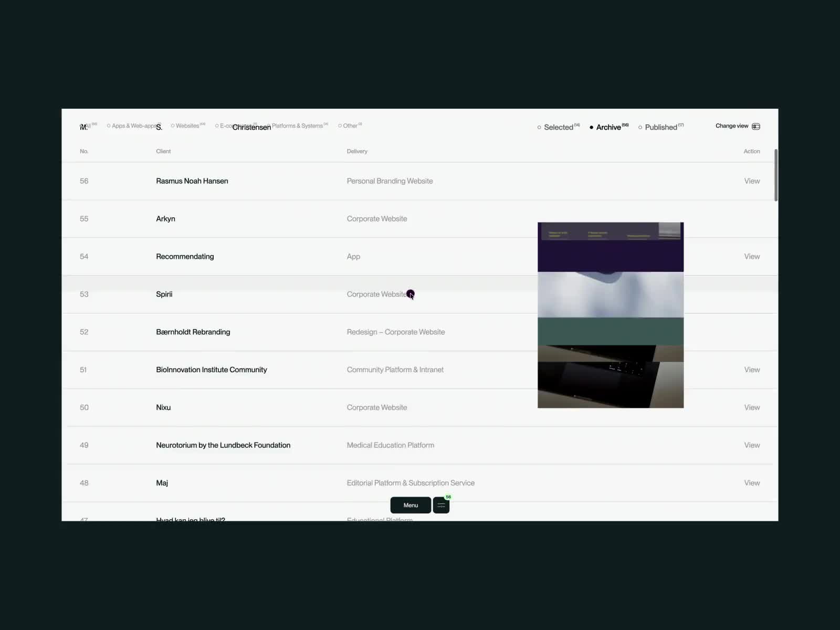Screen dimensions: 840x630
Task: Click the Change view layout icon
Action: click(756, 127)
